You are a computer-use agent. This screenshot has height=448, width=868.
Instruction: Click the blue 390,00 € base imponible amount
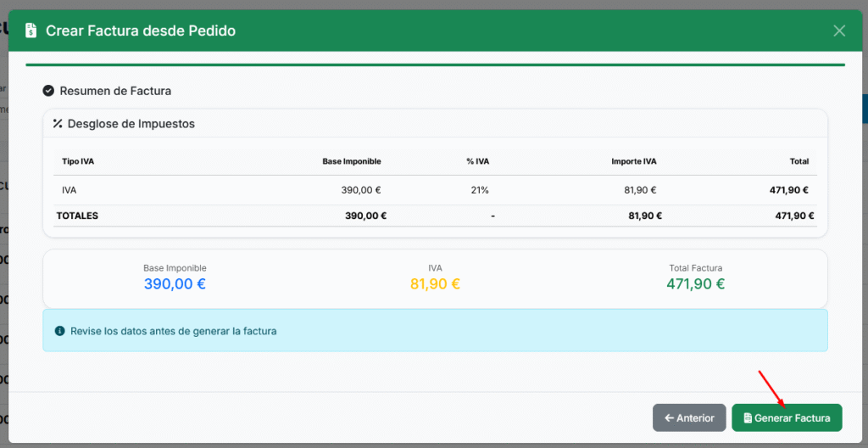point(175,284)
